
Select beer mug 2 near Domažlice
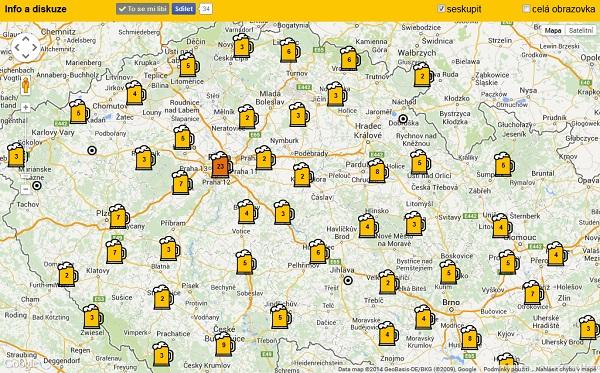(67, 274)
